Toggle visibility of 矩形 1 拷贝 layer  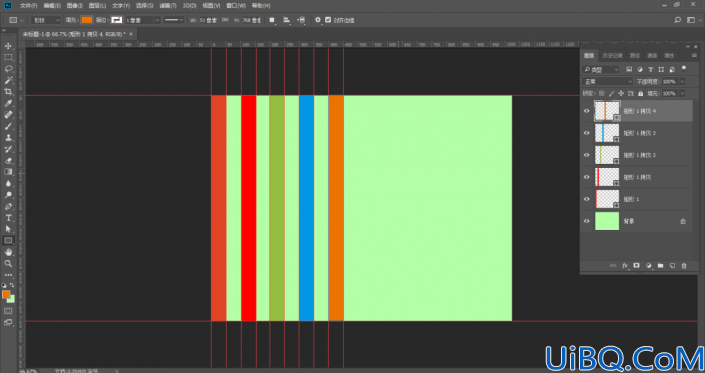tap(586, 177)
